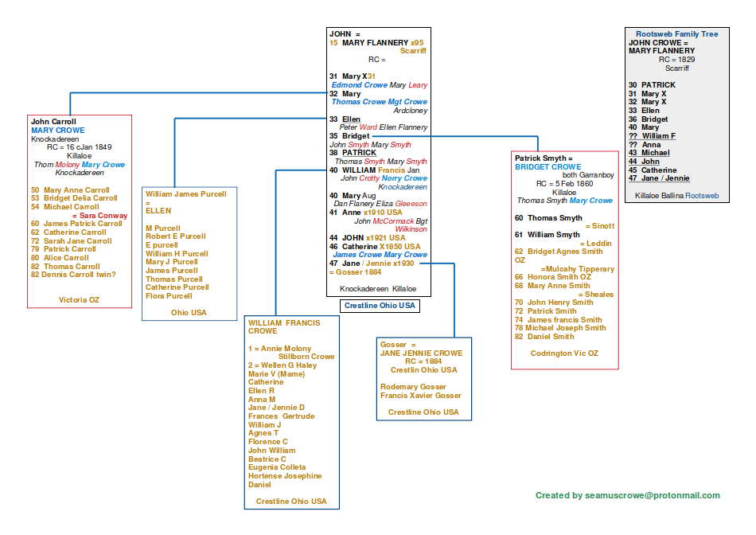Select BRIDGET CROWE in the Patrick Smyth box

point(548,167)
